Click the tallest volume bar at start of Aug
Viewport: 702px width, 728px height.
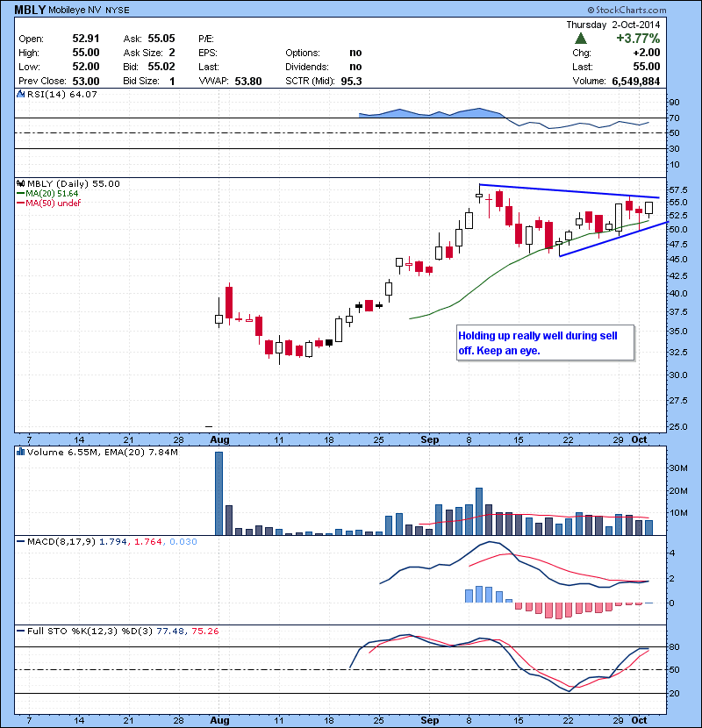click(x=218, y=494)
